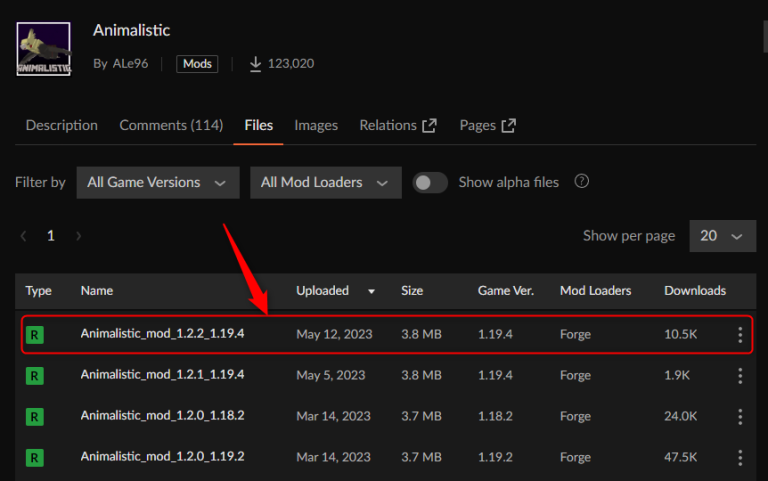Image resolution: width=768 pixels, height=481 pixels.
Task: Open three-dot menu for Animalistic_mod_1.2.0_1.18.2
Action: tap(740, 416)
